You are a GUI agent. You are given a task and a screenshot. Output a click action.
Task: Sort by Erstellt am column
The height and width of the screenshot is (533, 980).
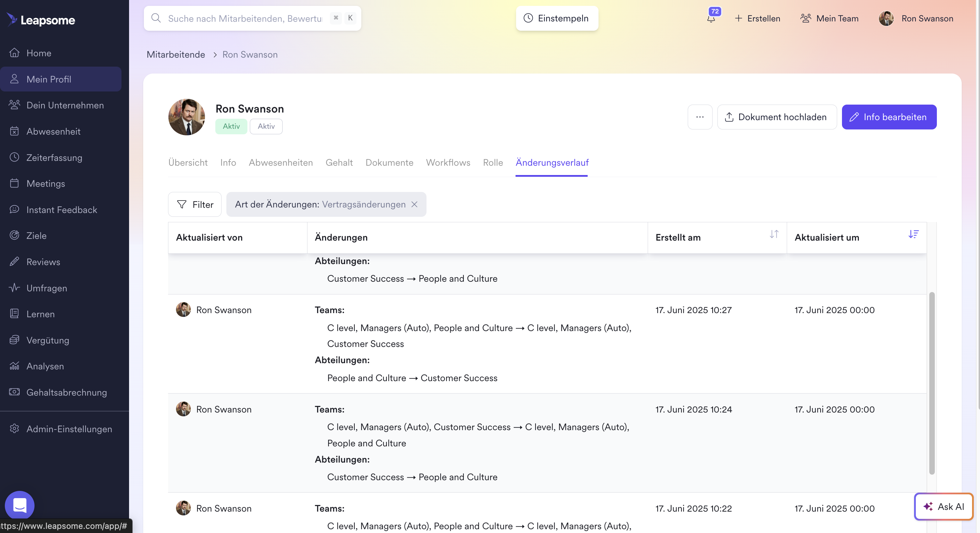coord(774,234)
